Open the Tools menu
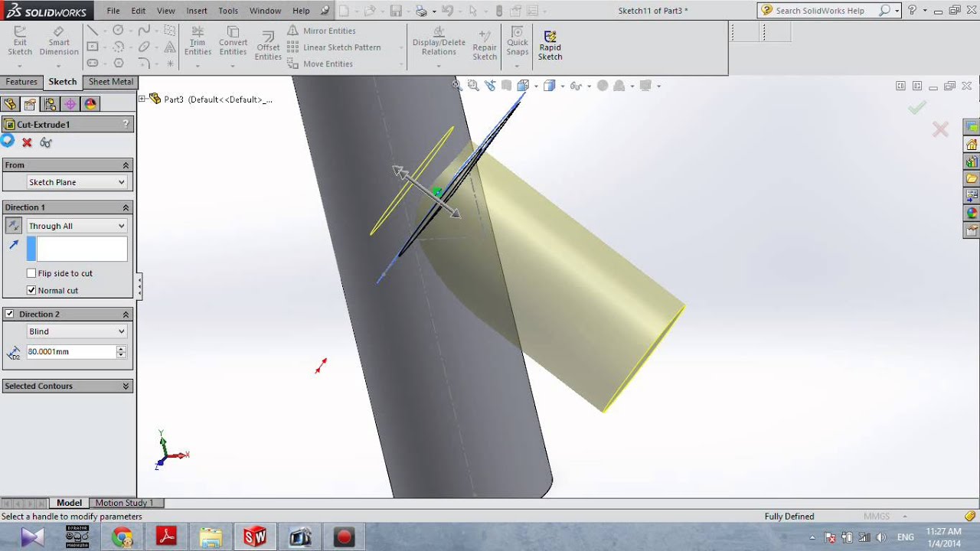Viewport: 980px width, 551px height. (228, 11)
